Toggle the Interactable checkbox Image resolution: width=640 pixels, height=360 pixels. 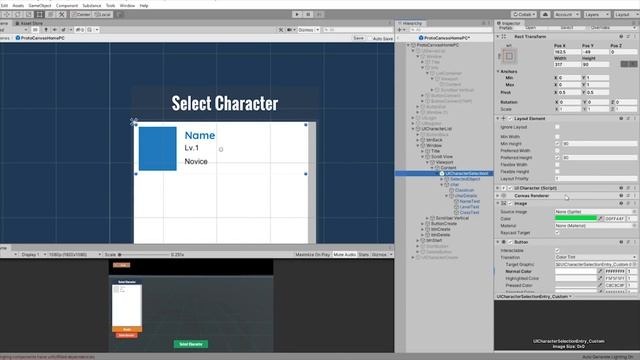pos(557,250)
